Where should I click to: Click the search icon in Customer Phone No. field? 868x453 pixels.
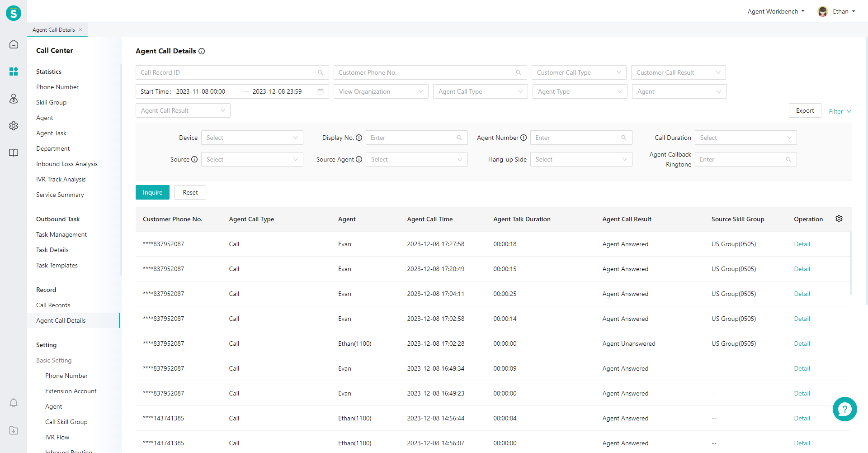click(x=519, y=72)
